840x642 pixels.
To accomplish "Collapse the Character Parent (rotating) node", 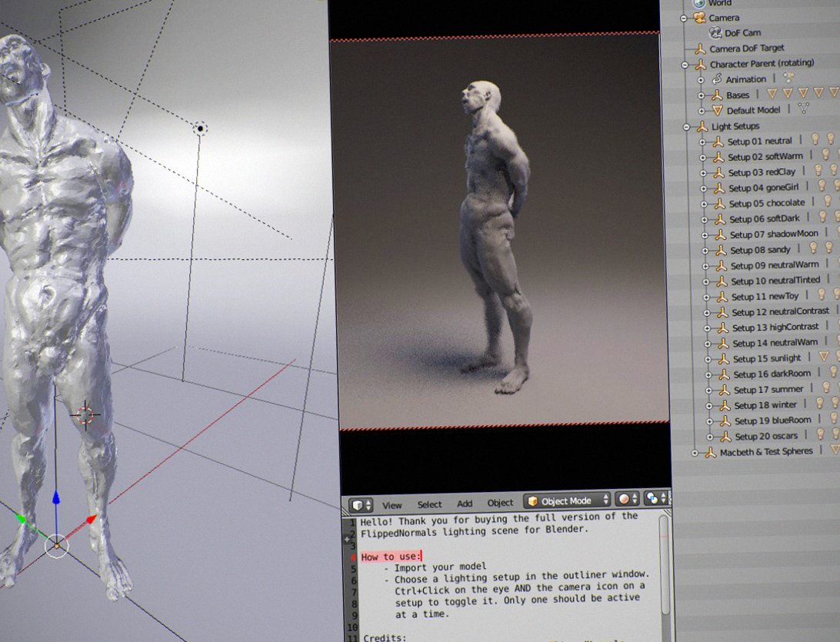I will (x=685, y=65).
